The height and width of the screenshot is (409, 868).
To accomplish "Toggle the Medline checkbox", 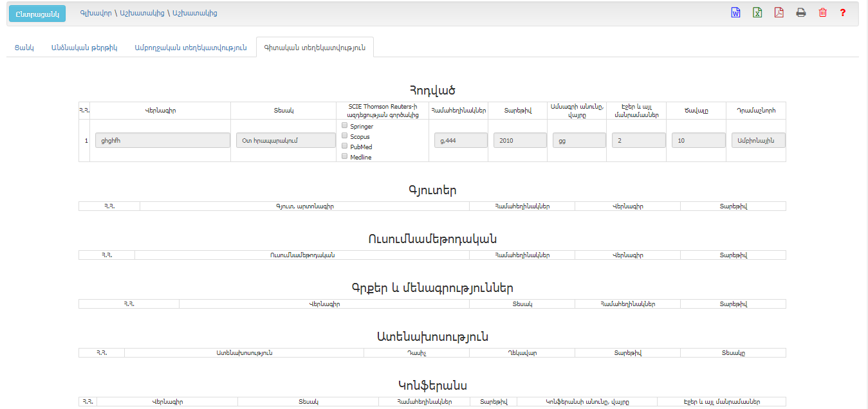I will pos(345,156).
